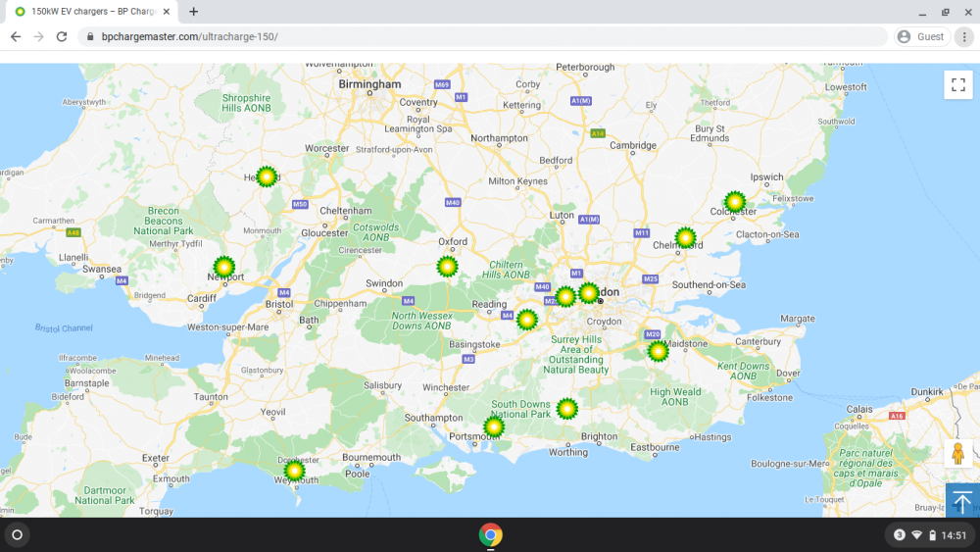Select the BP charger marker near Oxford
This screenshot has height=552, width=980.
pos(448,267)
